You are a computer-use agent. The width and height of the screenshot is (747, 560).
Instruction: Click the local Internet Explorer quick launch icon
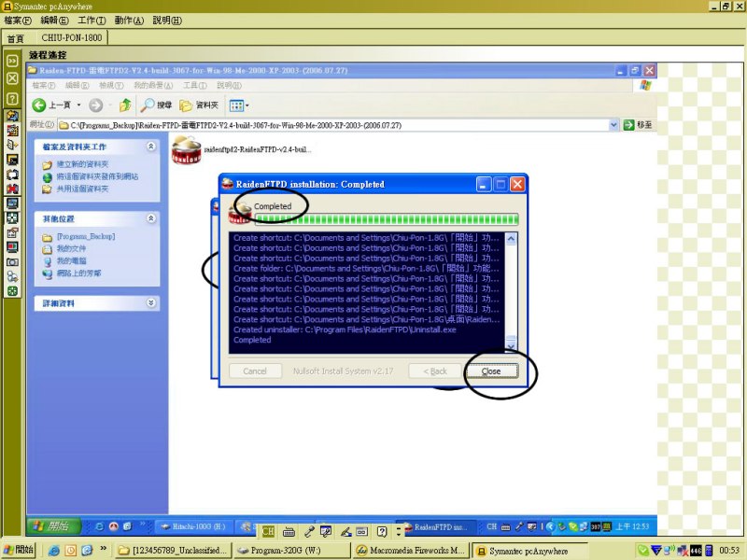(x=54, y=550)
